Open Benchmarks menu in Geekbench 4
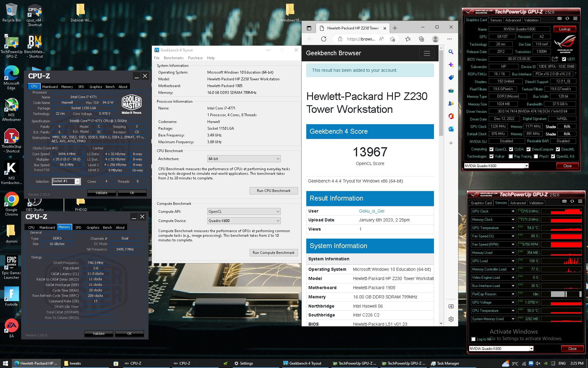 pos(174,58)
